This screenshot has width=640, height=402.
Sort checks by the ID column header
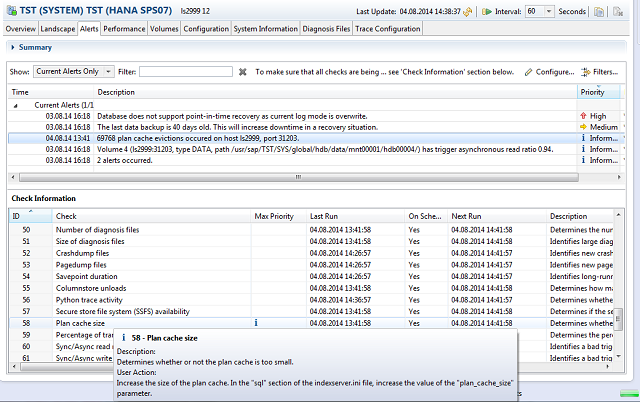[31, 216]
